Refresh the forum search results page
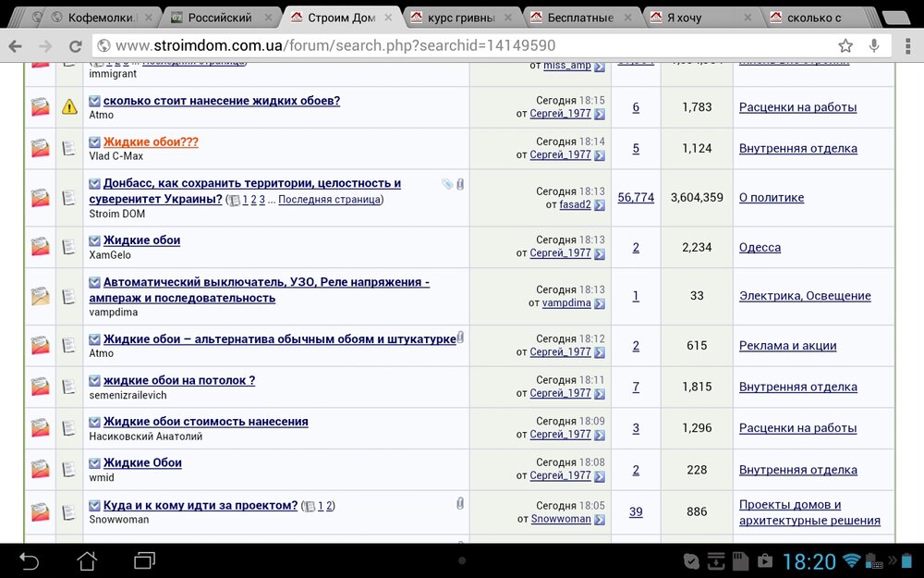 tap(77, 43)
